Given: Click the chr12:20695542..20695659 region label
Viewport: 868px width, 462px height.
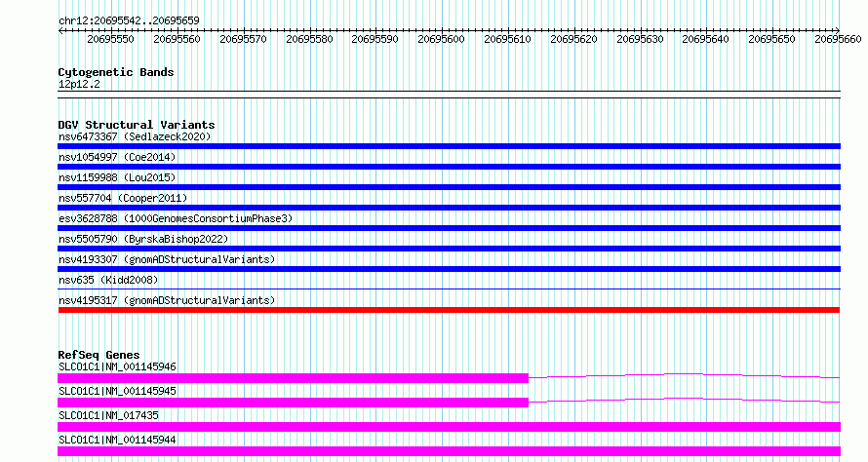Looking at the screenshot, I should (x=129, y=20).
